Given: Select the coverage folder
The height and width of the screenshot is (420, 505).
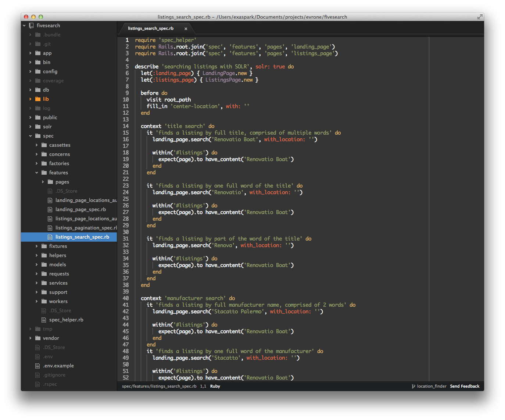Looking at the screenshot, I should pyautogui.click(x=53, y=81).
